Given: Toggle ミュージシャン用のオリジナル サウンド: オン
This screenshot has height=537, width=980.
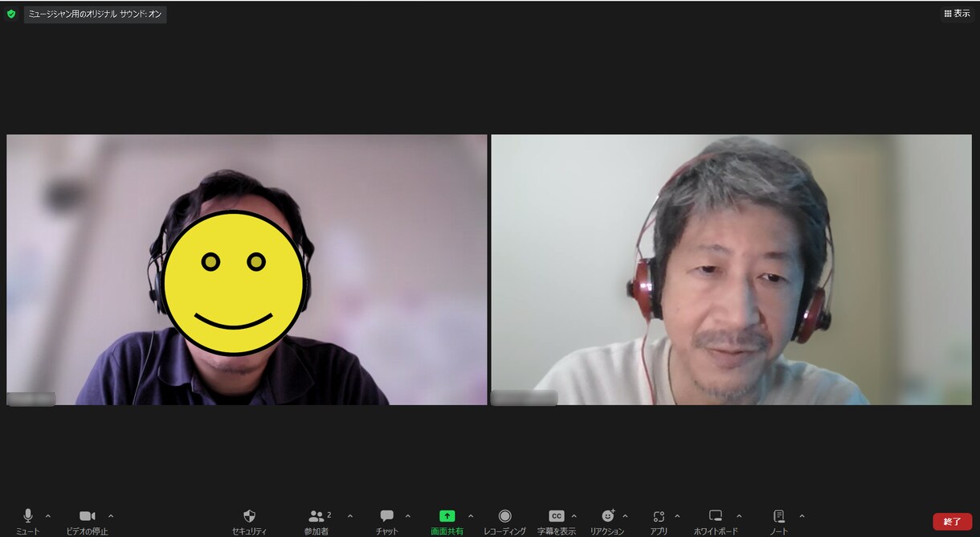Looking at the screenshot, I should coord(95,14).
